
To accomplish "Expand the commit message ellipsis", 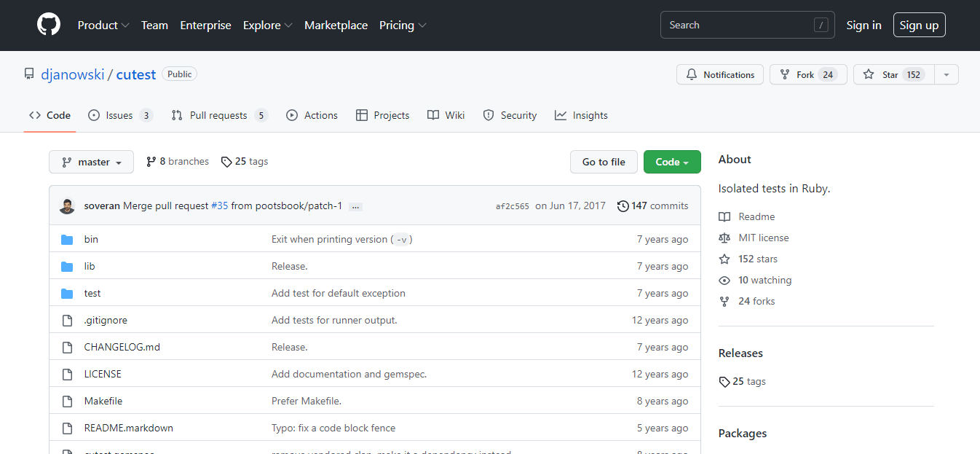I will [x=355, y=207].
